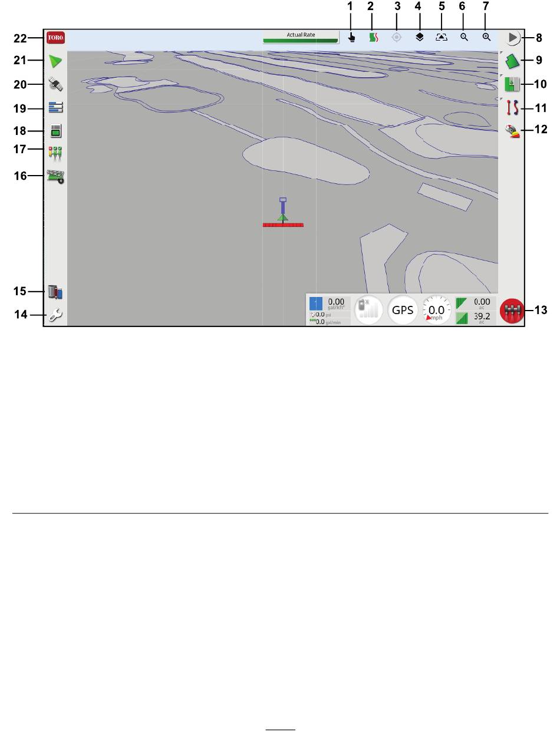560x739 pixels.
Task: Expand the green field menu
Action: tap(510, 61)
